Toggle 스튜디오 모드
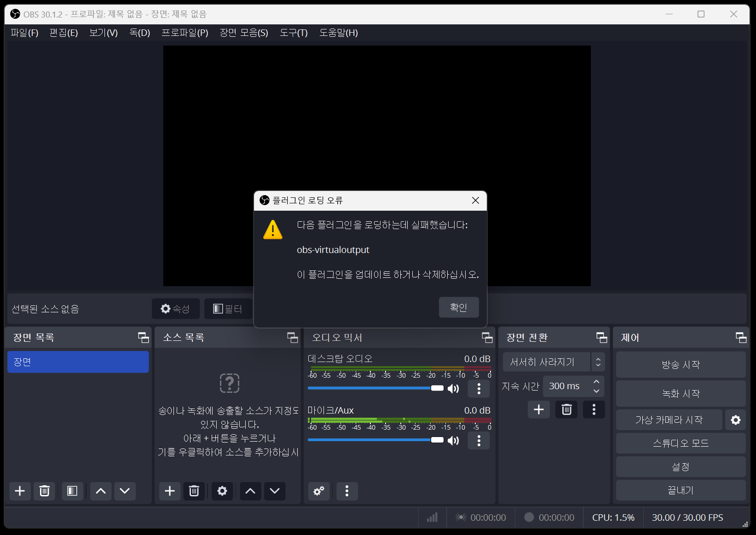This screenshot has height=535, width=756. click(x=681, y=443)
